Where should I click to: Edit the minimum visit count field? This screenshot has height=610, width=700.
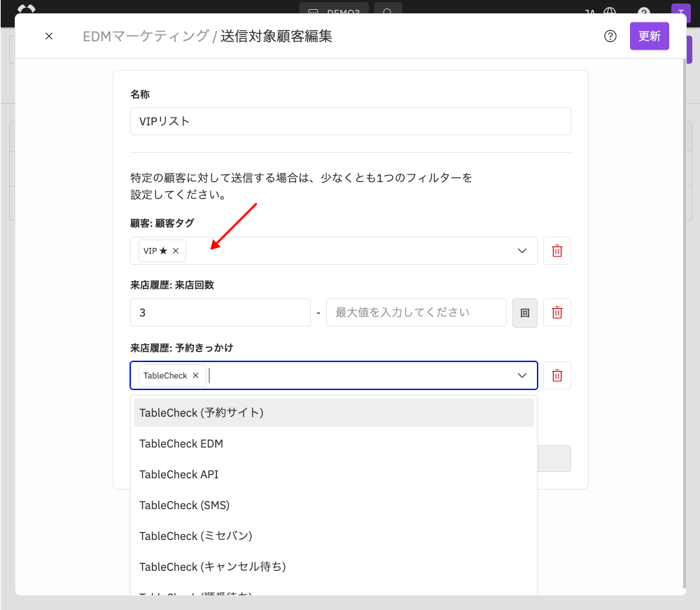pos(220,312)
